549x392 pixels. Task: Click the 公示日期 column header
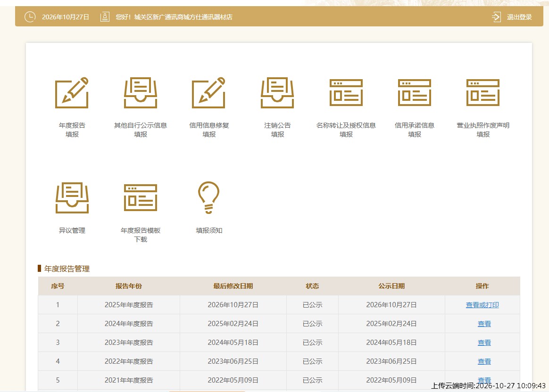(x=391, y=286)
